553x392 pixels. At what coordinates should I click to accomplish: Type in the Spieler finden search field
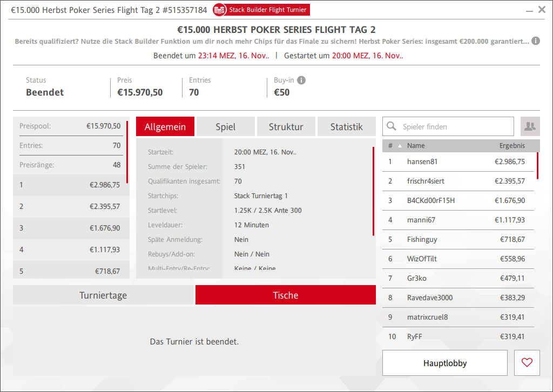pyautogui.click(x=454, y=127)
